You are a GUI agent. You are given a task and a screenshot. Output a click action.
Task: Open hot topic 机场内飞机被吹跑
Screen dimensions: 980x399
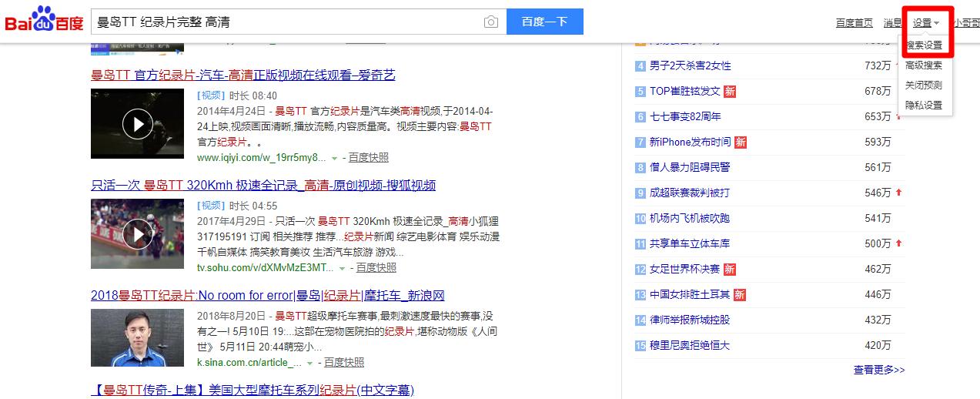(690, 218)
